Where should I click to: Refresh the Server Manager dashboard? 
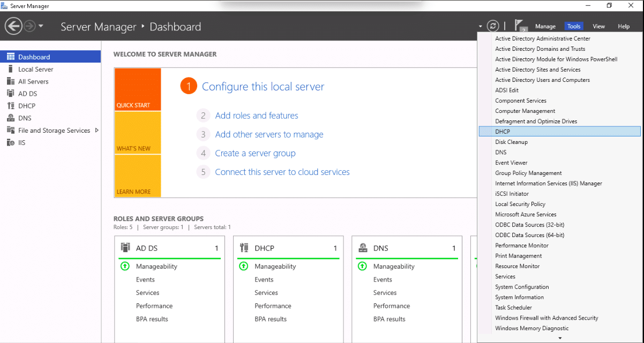[x=493, y=26]
